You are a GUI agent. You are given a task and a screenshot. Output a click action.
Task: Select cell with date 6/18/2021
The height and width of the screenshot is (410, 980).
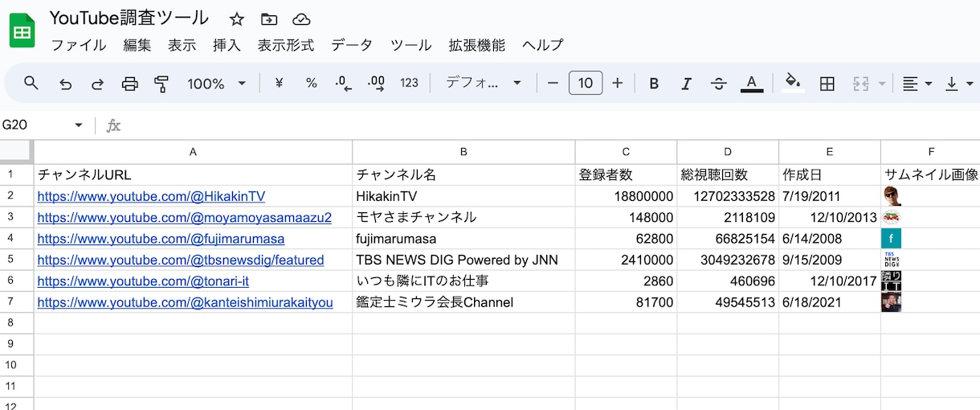click(x=830, y=302)
